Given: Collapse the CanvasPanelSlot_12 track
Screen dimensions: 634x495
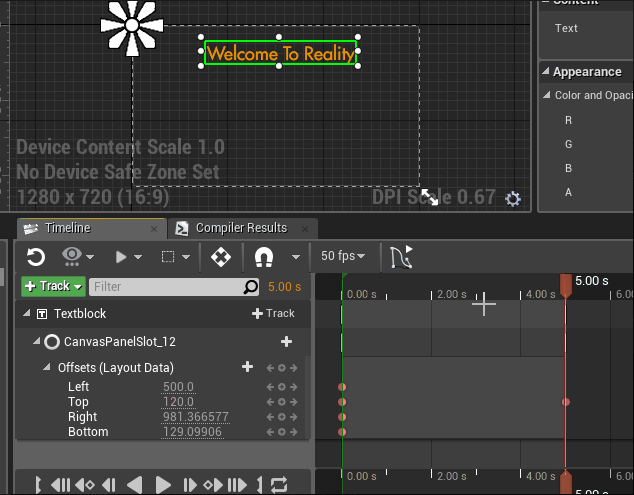Looking at the screenshot, I should [x=36, y=342].
